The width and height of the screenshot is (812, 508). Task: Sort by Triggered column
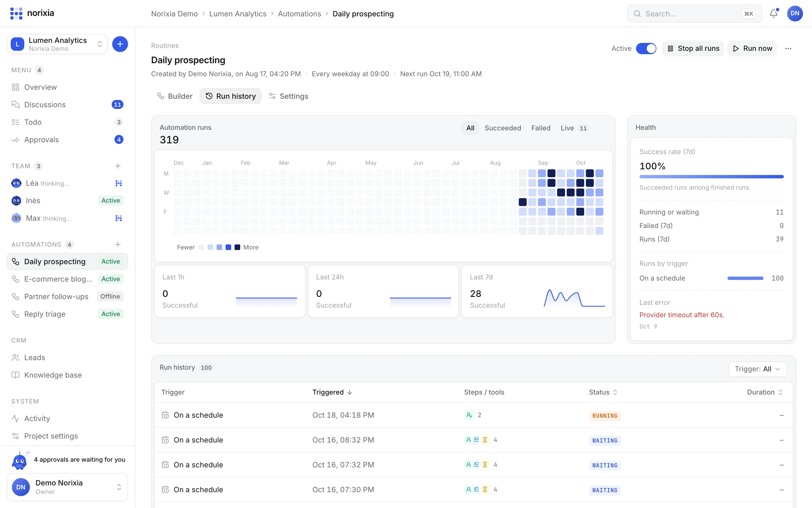[332, 392]
